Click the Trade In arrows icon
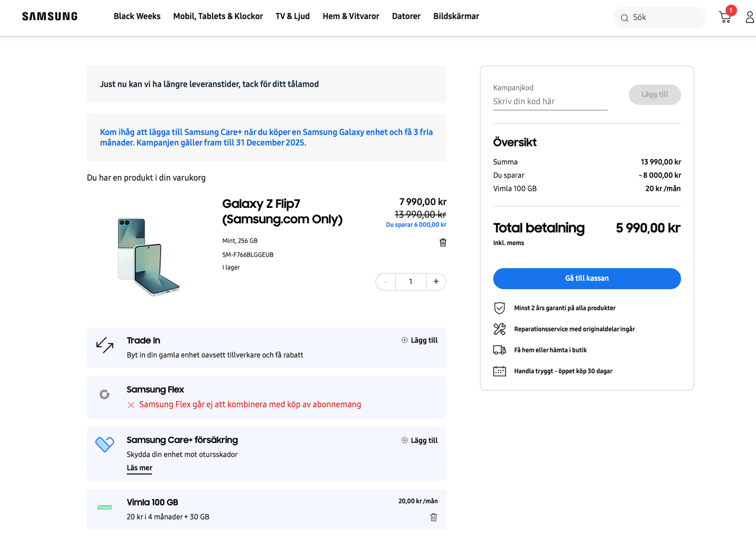 (x=105, y=346)
